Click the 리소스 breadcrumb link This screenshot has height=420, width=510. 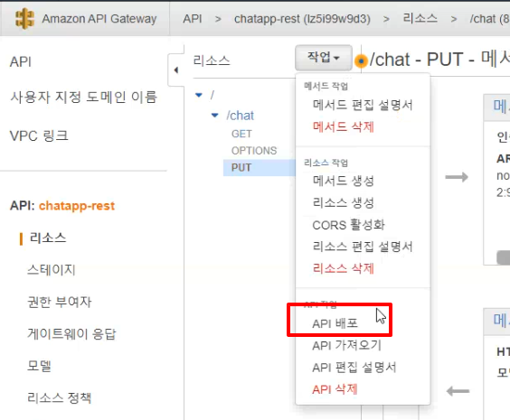pyautogui.click(x=420, y=18)
